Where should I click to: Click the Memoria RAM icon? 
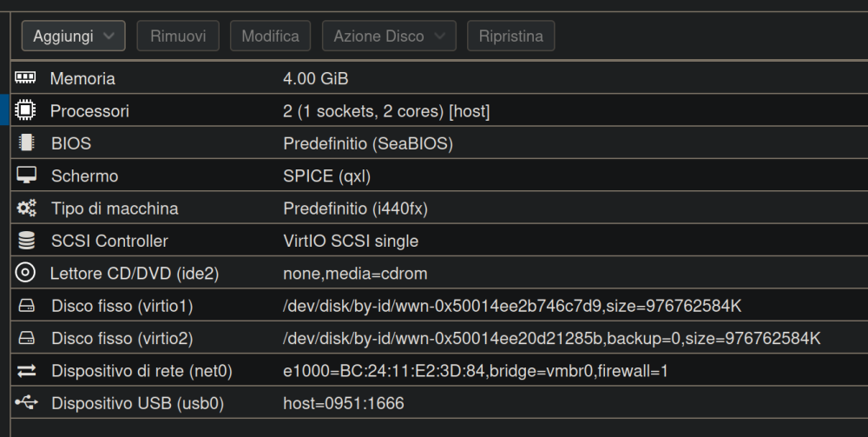(25, 77)
